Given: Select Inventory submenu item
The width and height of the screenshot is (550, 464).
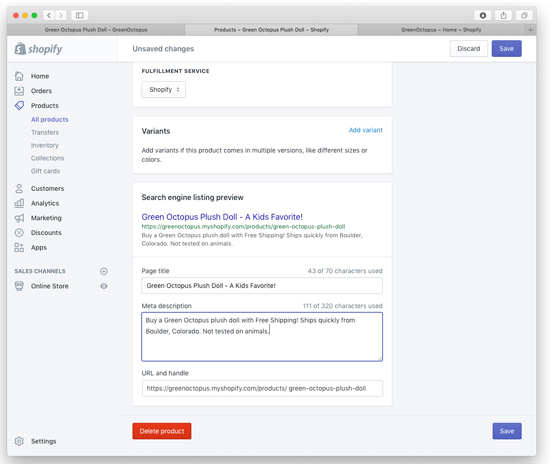Looking at the screenshot, I should click(x=45, y=145).
